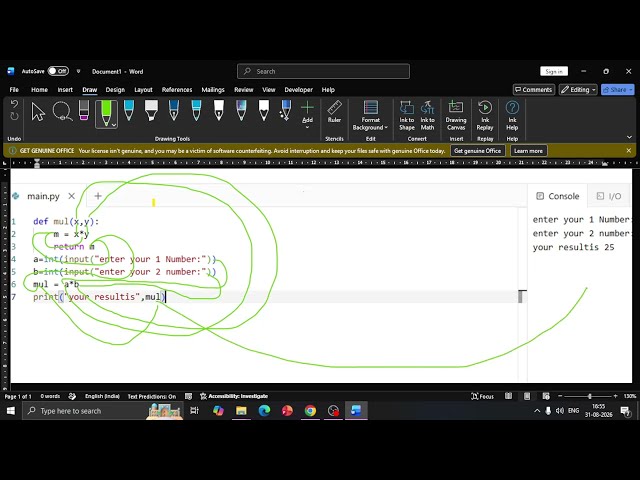Open Focus mode

482,396
